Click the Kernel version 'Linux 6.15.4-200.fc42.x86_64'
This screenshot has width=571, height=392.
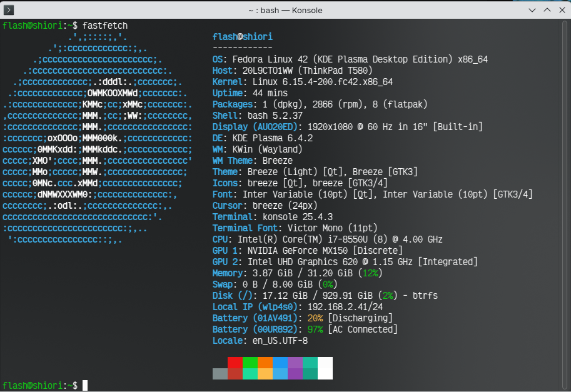click(323, 82)
